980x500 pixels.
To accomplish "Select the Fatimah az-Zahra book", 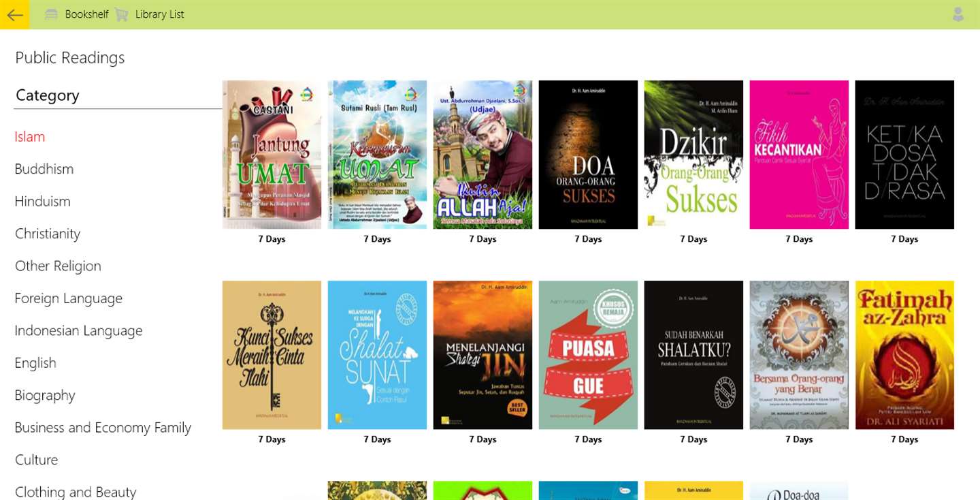I will (x=904, y=355).
